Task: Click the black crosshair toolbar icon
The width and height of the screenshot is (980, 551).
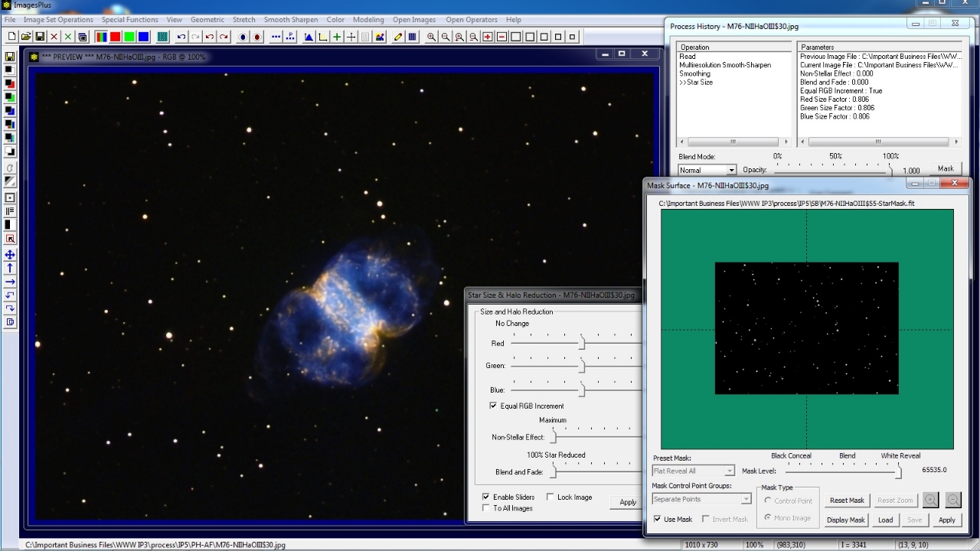Action: (x=351, y=36)
